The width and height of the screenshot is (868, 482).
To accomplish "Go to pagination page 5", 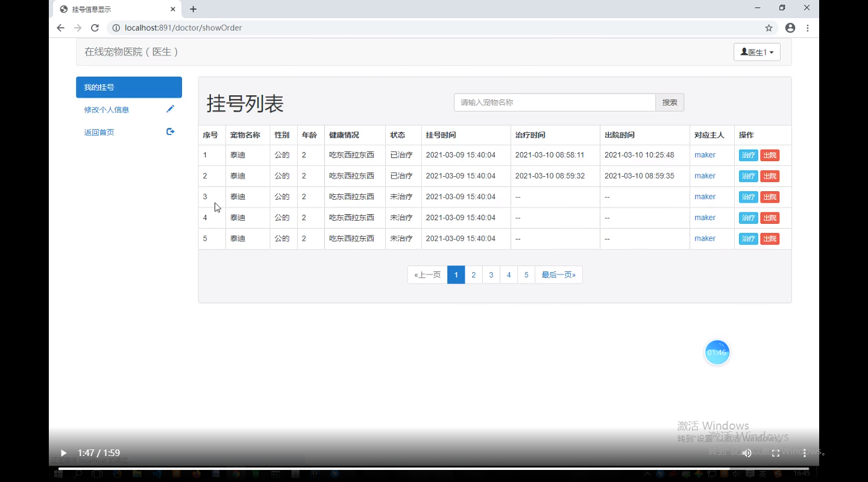I will coord(526,275).
